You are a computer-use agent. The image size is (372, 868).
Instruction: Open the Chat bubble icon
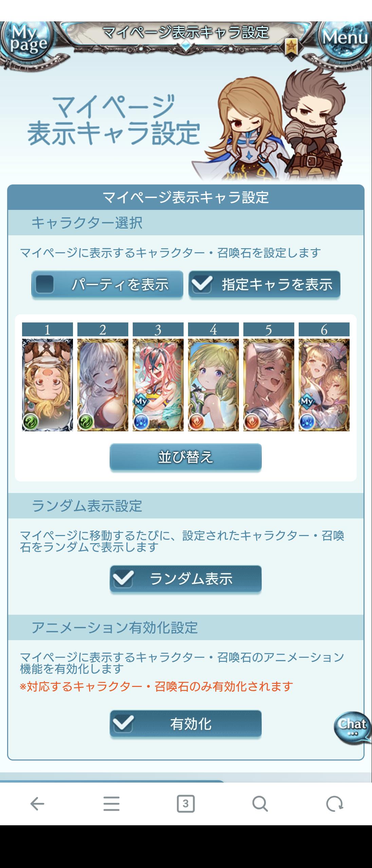[x=352, y=728]
